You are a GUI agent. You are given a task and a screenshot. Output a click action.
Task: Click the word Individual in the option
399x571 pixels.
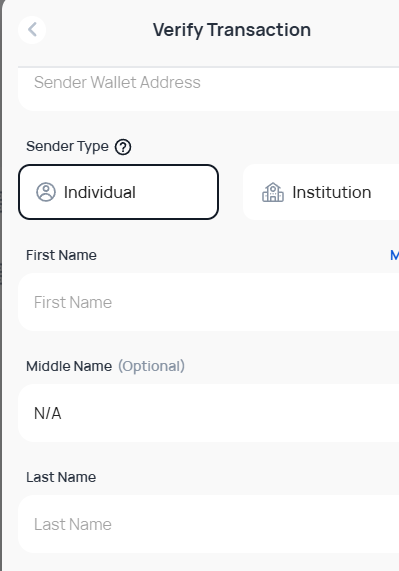pyautogui.click(x=100, y=192)
